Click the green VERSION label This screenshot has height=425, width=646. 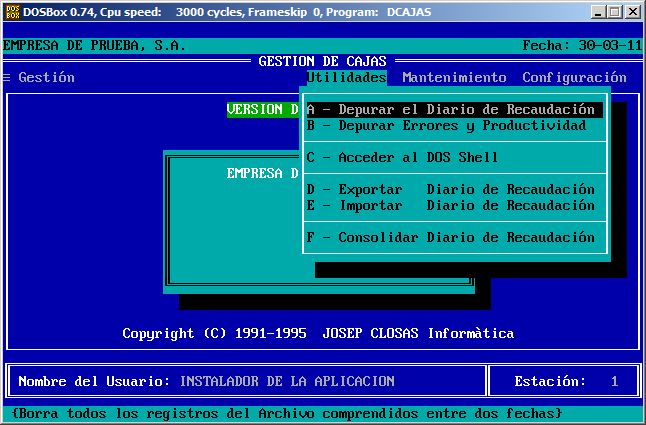coord(263,110)
